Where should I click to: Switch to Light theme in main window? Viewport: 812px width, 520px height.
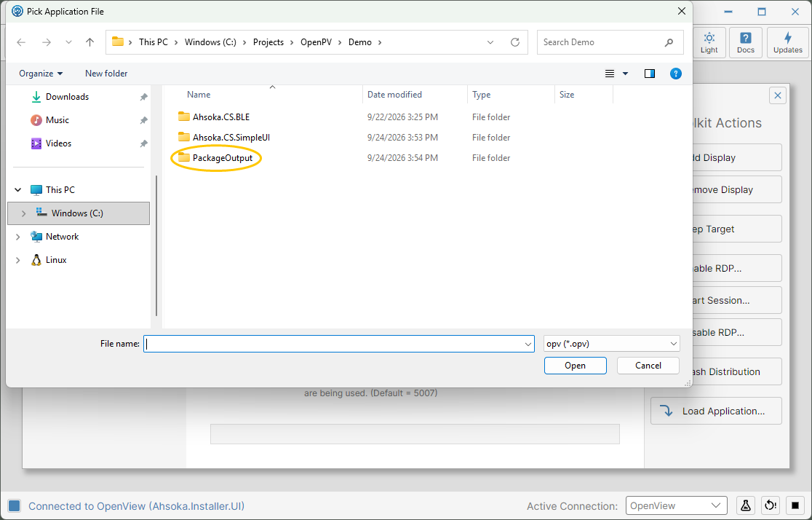709,42
